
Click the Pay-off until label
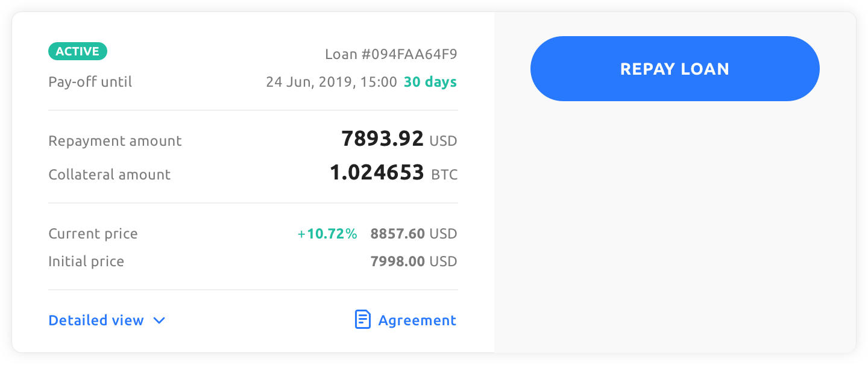(x=90, y=82)
